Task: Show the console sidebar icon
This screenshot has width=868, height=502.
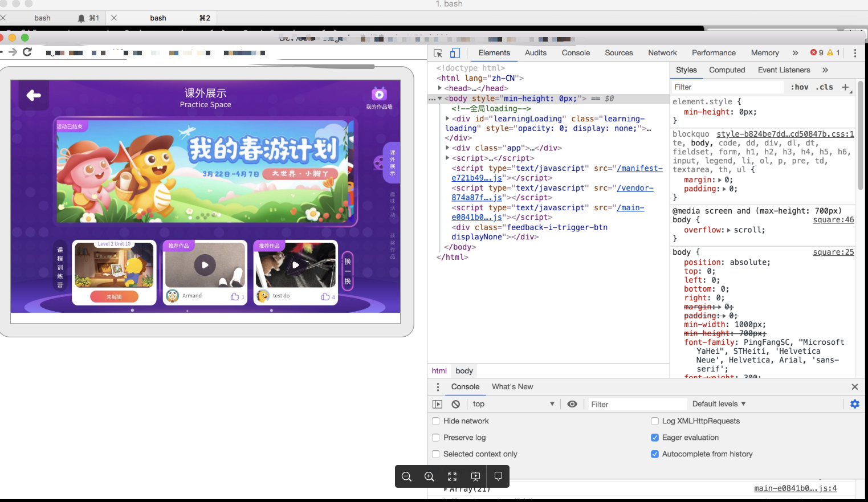Action: coord(437,404)
